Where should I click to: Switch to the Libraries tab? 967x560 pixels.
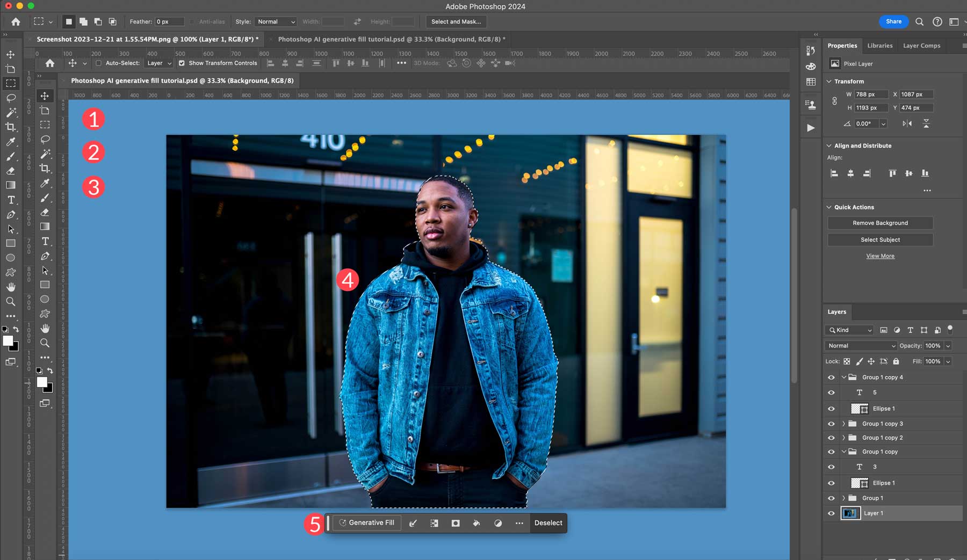(879, 46)
